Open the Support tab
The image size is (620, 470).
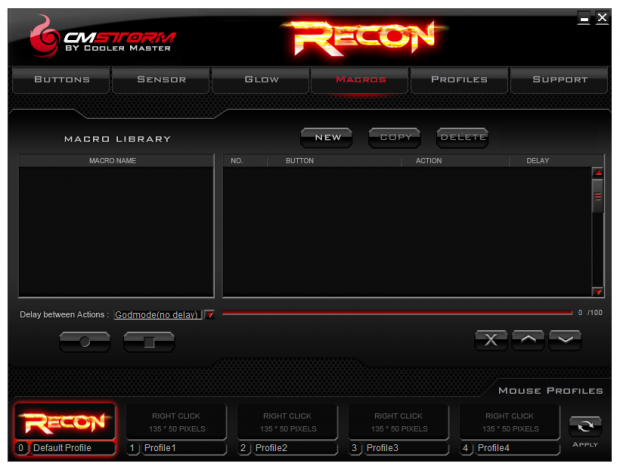(x=559, y=79)
